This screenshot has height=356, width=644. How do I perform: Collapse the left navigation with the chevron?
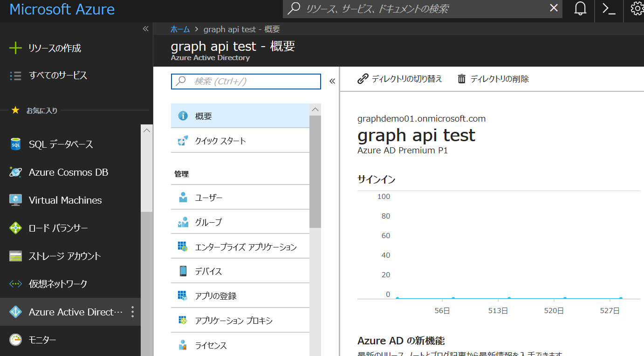coord(145,28)
